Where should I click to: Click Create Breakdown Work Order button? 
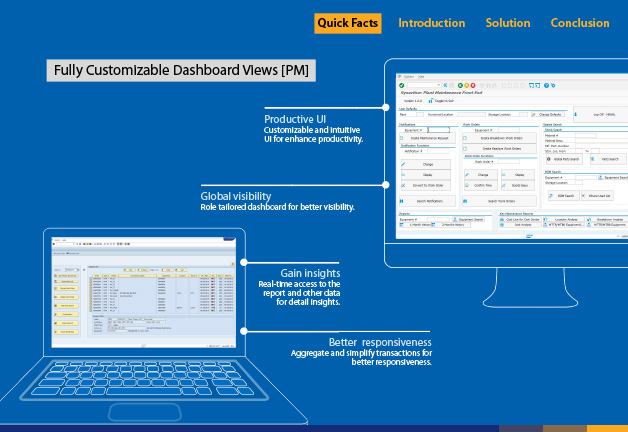[x=498, y=137]
